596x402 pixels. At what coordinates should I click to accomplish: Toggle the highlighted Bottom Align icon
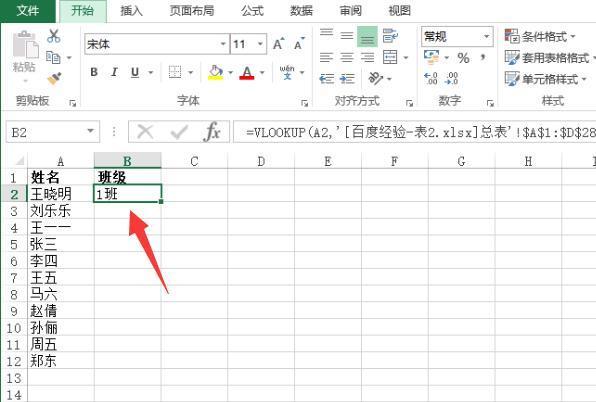pos(367,36)
